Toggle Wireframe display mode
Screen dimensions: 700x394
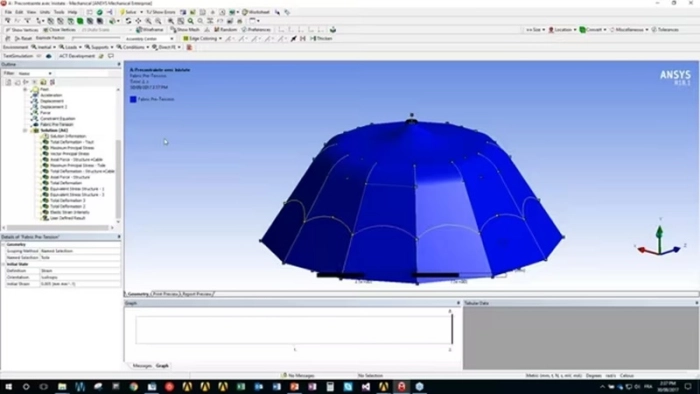coord(150,29)
